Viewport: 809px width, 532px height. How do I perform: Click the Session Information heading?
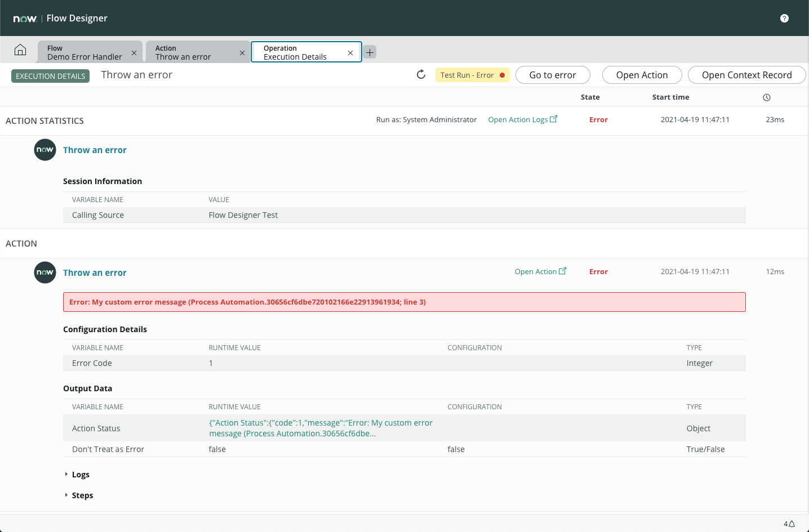pyautogui.click(x=103, y=181)
